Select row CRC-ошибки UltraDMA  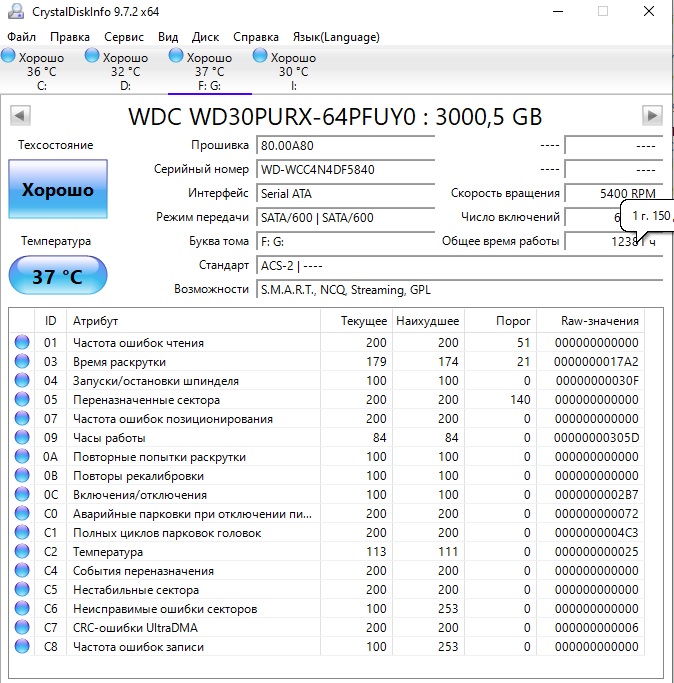[327, 627]
